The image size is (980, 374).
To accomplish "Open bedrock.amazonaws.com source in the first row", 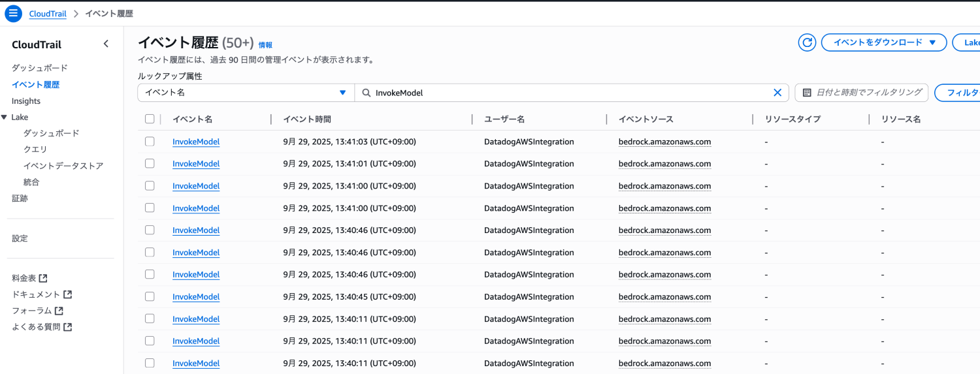I will point(664,142).
